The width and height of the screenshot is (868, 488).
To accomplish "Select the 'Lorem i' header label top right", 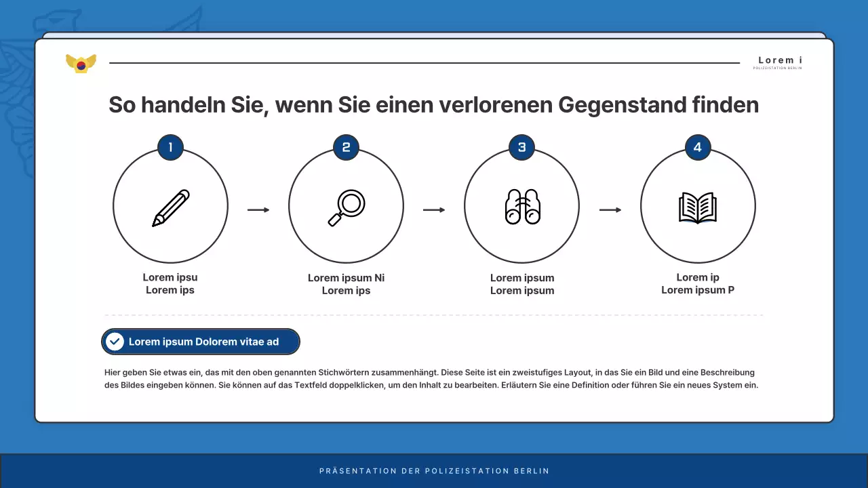I will click(778, 60).
